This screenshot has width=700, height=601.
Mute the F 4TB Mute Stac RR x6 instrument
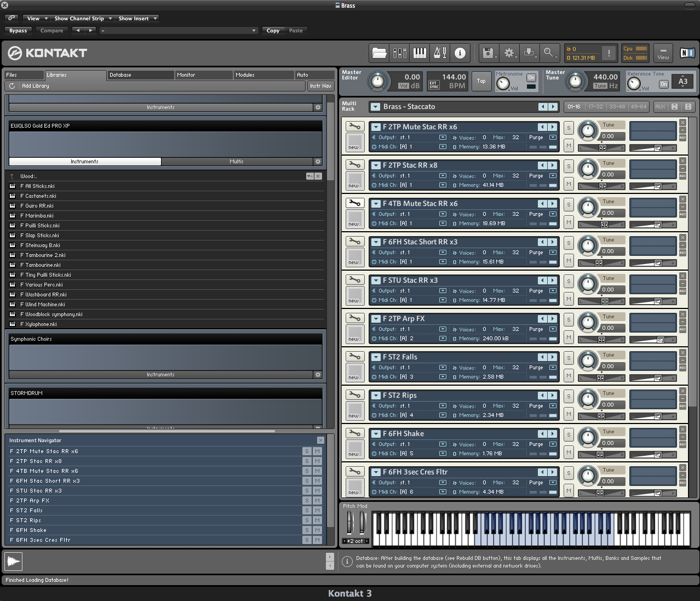pos(569,222)
